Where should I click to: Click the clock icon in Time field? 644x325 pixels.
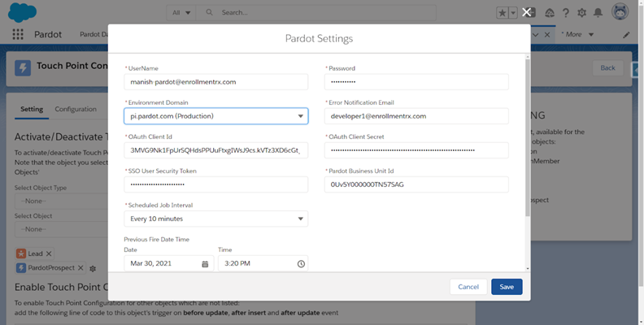click(301, 264)
